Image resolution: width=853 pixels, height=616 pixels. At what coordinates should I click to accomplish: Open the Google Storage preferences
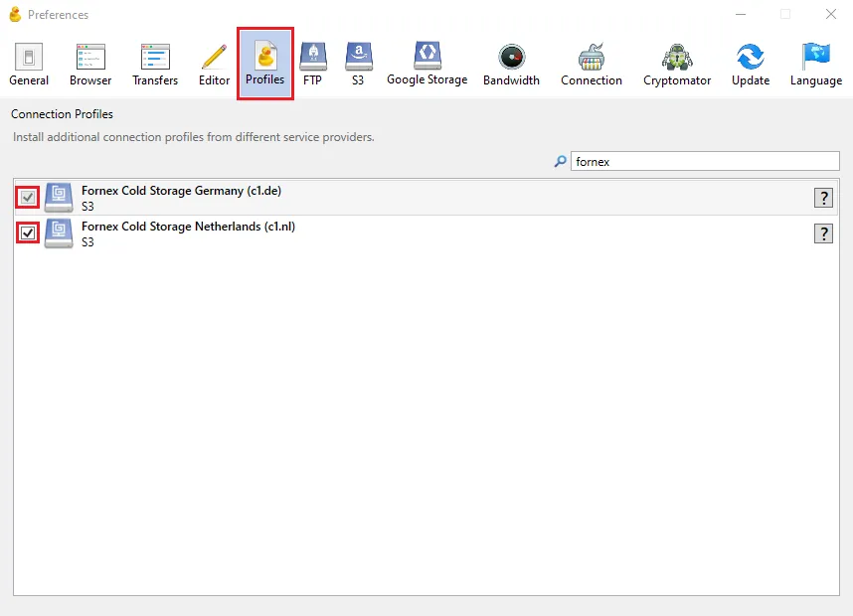coord(427,65)
